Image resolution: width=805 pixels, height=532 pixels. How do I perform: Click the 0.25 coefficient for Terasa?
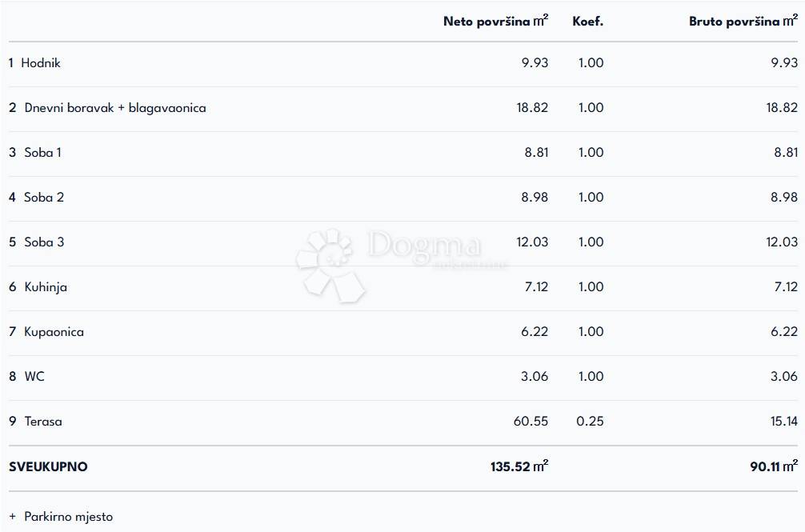coord(590,422)
